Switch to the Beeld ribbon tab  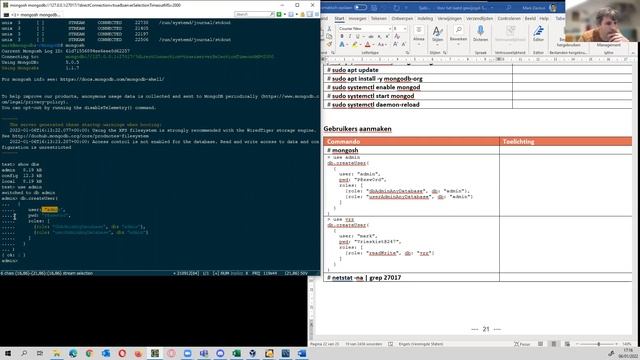(x=530, y=18)
